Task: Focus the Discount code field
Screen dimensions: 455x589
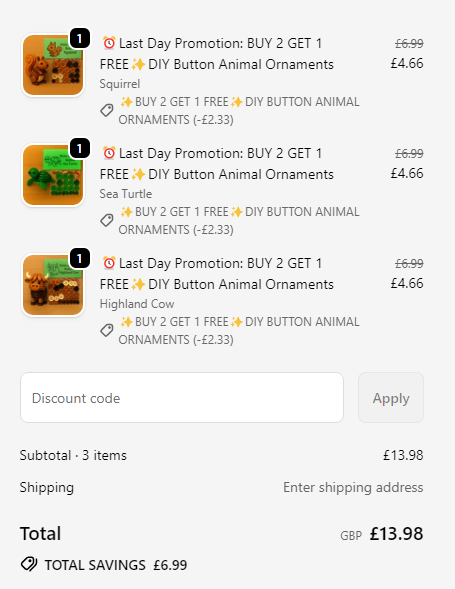Action: 182,397
